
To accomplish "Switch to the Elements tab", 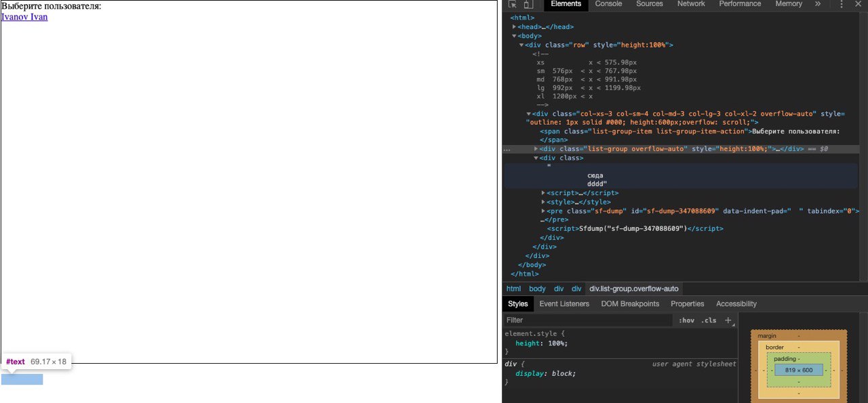I will tap(566, 4).
